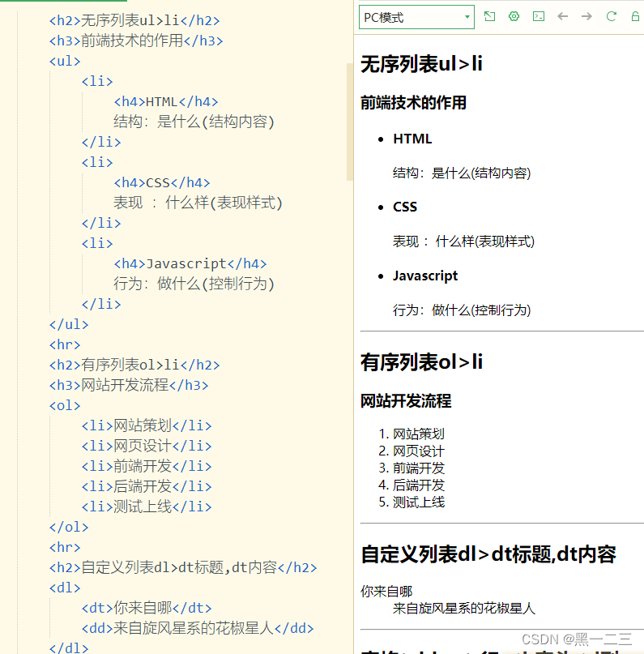Place cursor on the opening <dl> tag line
The image size is (644, 654).
[65, 588]
